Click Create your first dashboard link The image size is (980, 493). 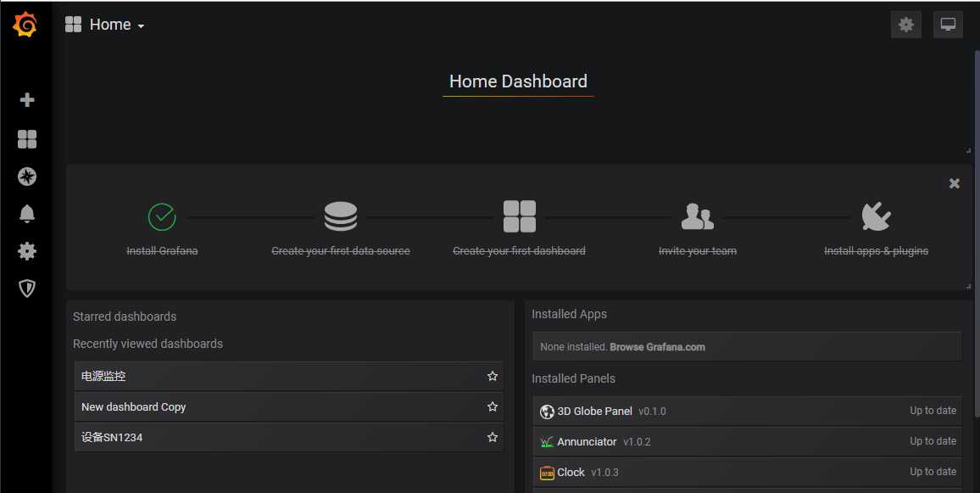[520, 251]
